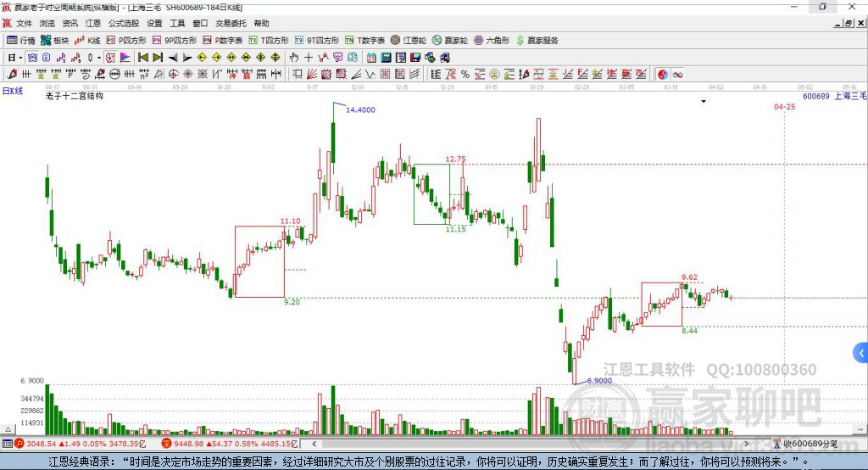This screenshot has height=470, width=868.
Task: Click the floppy disk save icon
Action: coord(415,58)
